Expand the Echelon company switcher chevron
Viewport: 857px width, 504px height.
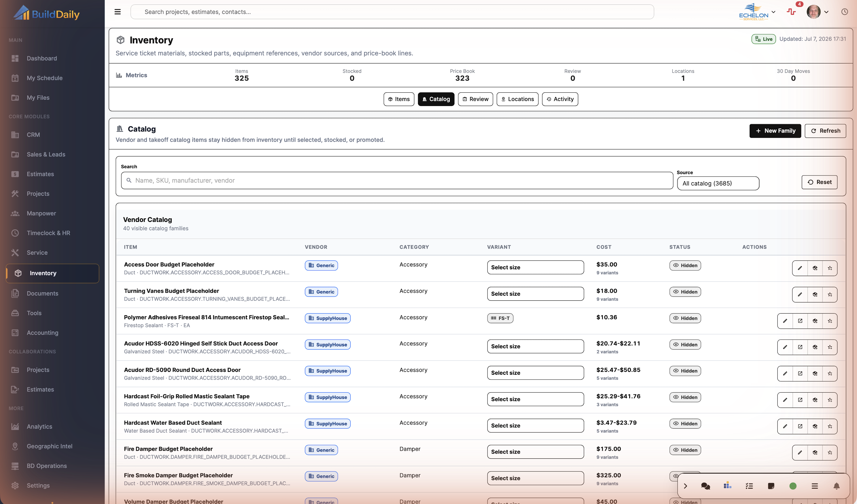(x=773, y=12)
